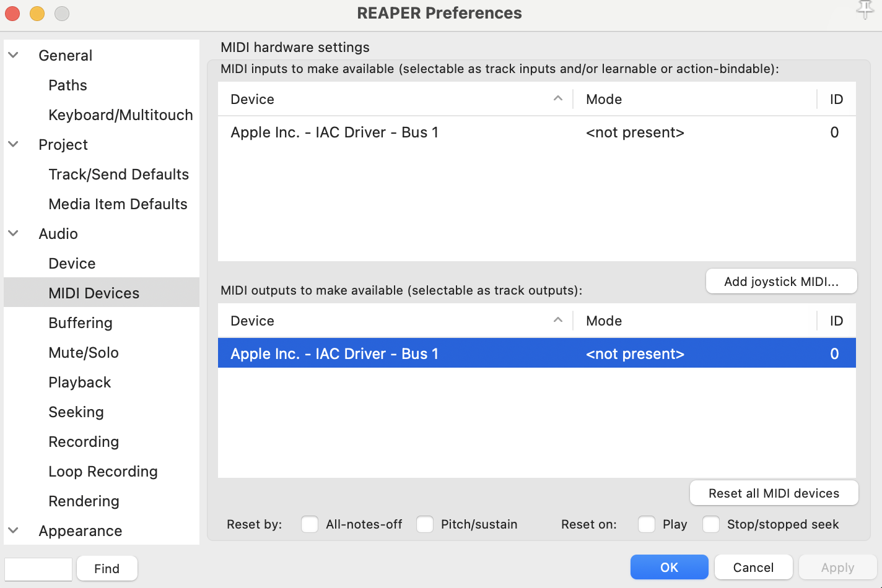The image size is (882, 588).
Task: Pin the REAPER Preferences window
Action: [865, 10]
